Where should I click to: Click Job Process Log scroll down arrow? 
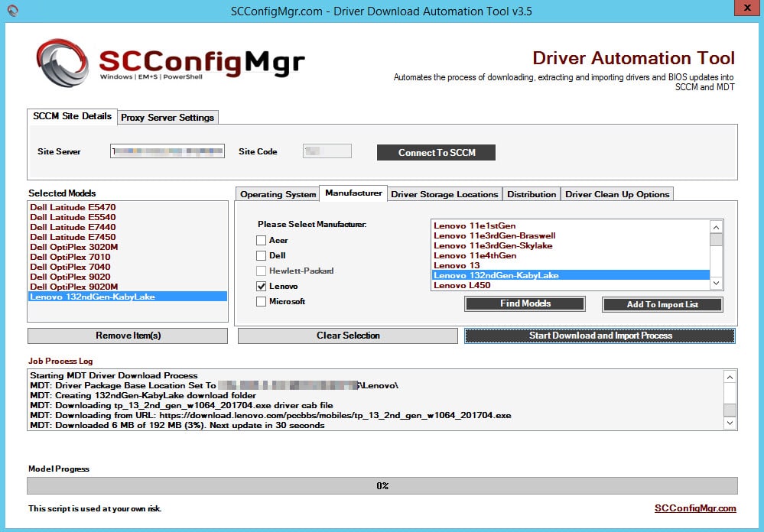pos(730,423)
